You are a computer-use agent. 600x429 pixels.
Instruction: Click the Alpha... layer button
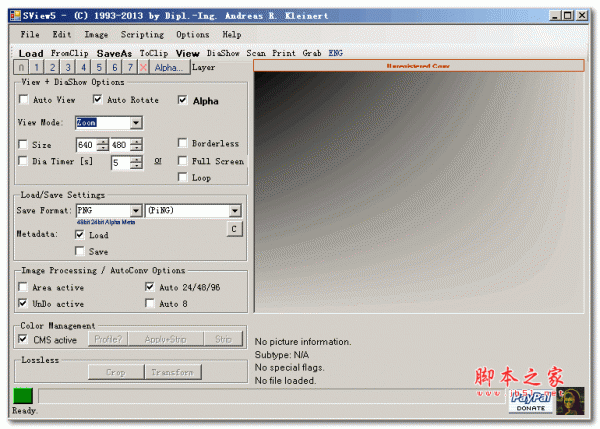click(169, 68)
